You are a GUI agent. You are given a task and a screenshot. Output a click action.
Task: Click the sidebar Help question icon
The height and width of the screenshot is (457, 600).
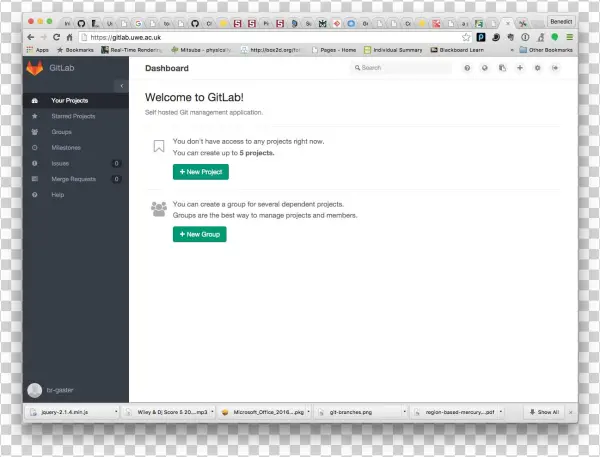[35, 195]
